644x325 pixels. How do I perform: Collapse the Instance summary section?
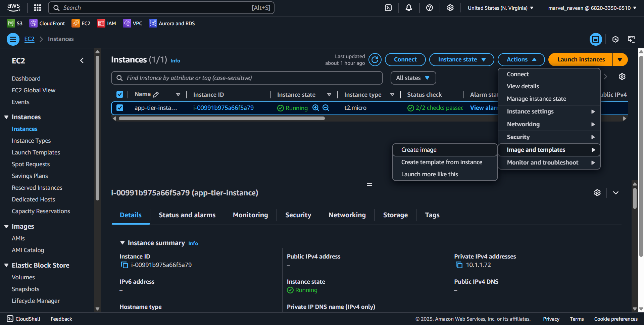pos(122,243)
